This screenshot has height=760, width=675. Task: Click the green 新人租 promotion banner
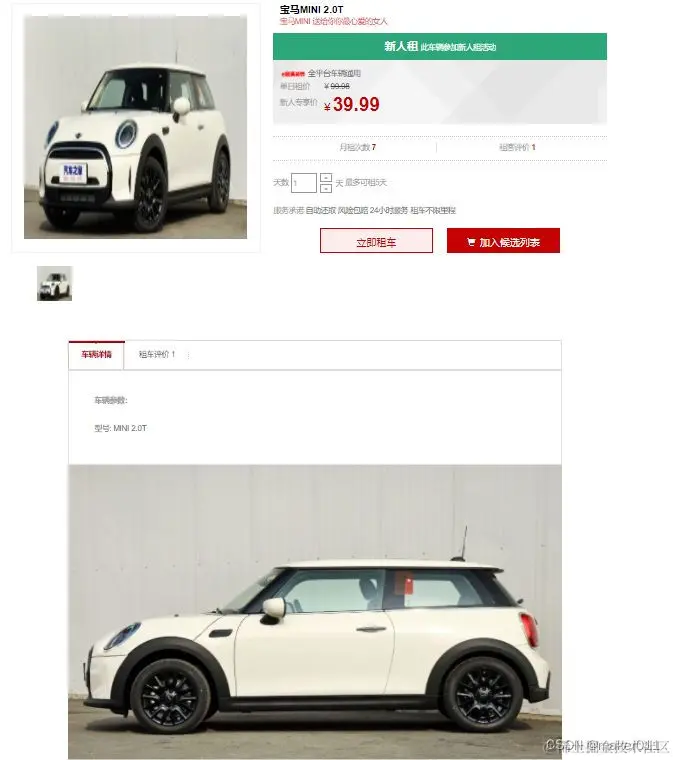440,47
